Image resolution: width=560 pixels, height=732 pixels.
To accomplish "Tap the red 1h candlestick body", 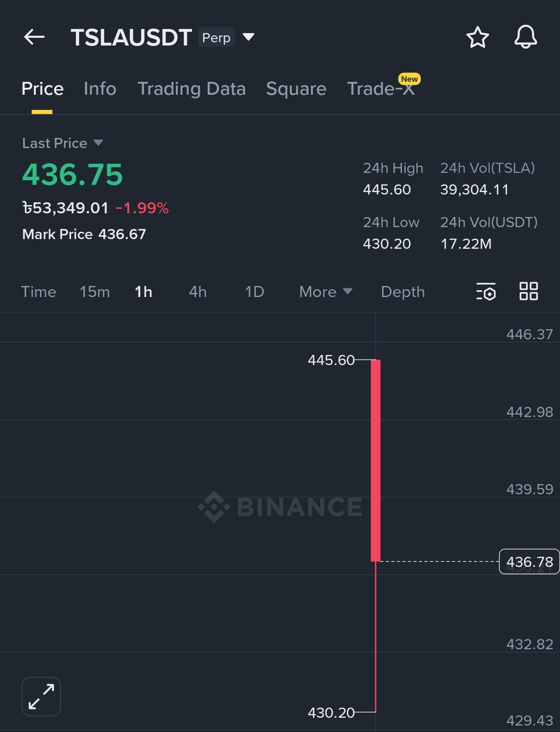I will [376, 460].
